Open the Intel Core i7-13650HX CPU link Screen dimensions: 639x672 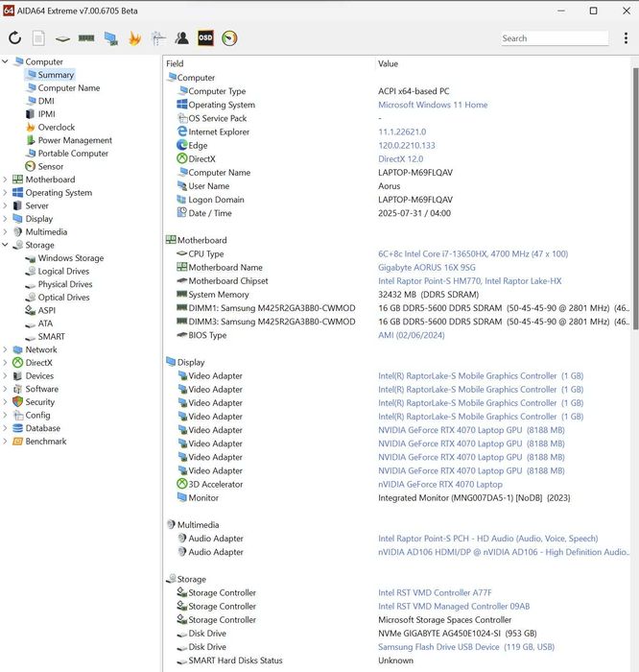click(x=473, y=253)
